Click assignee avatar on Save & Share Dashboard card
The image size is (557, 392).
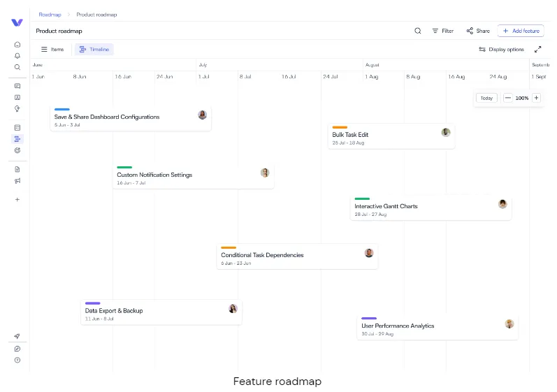pos(202,115)
